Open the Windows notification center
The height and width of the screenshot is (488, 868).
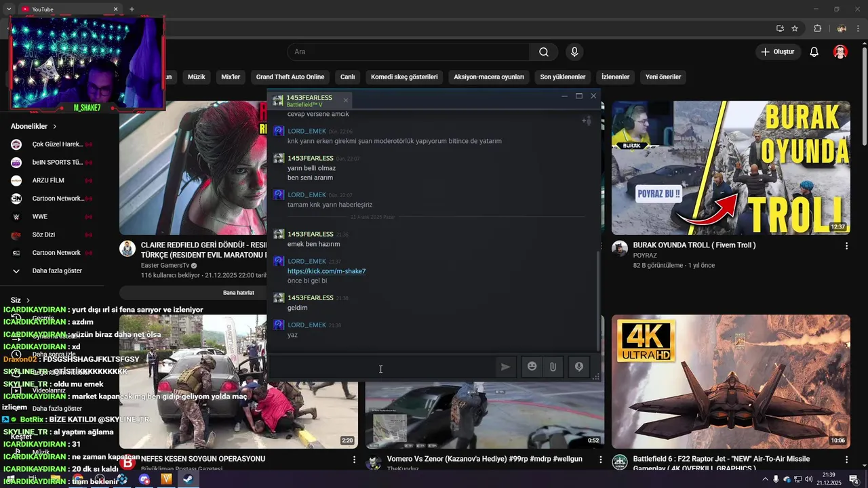click(x=854, y=479)
